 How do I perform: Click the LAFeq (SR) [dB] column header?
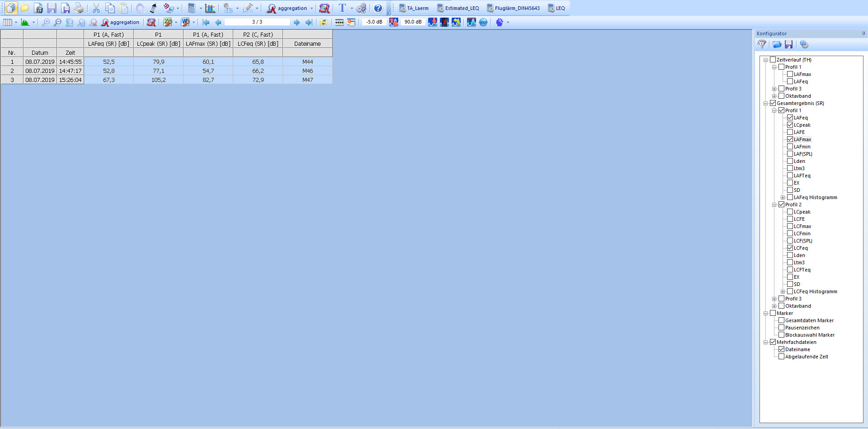point(108,43)
